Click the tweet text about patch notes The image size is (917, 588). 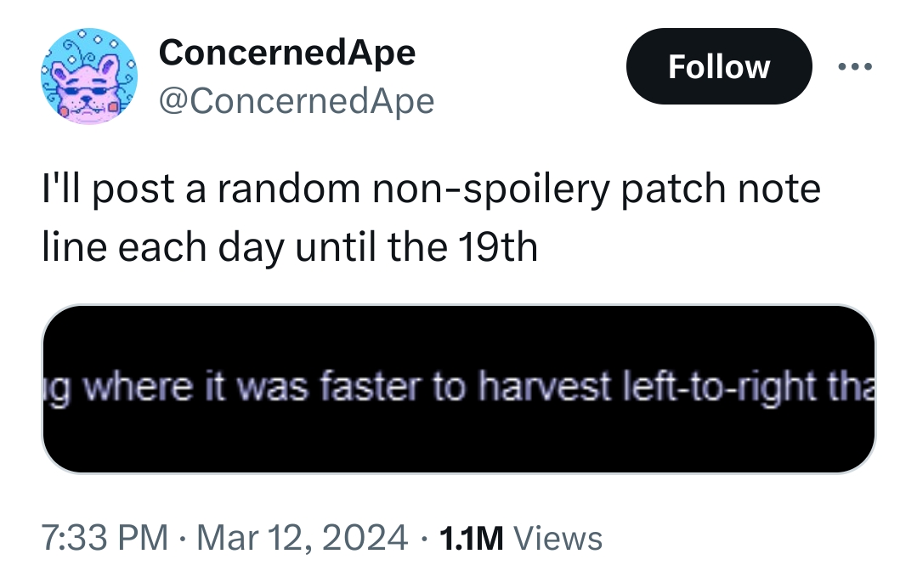431,218
